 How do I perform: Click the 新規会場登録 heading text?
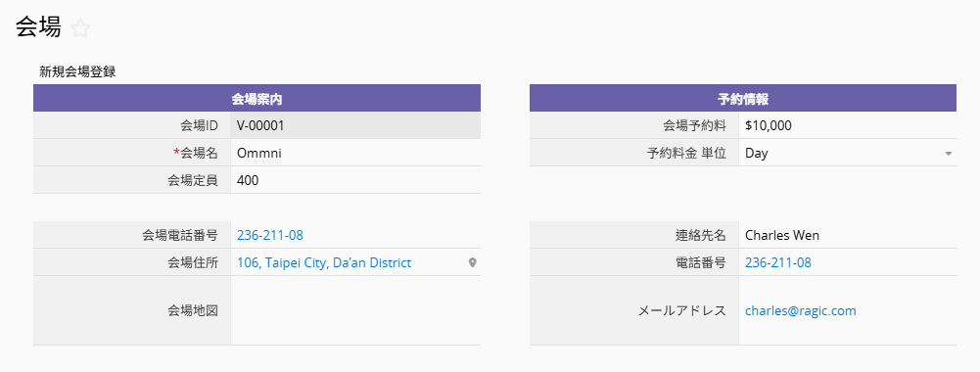coord(77,71)
